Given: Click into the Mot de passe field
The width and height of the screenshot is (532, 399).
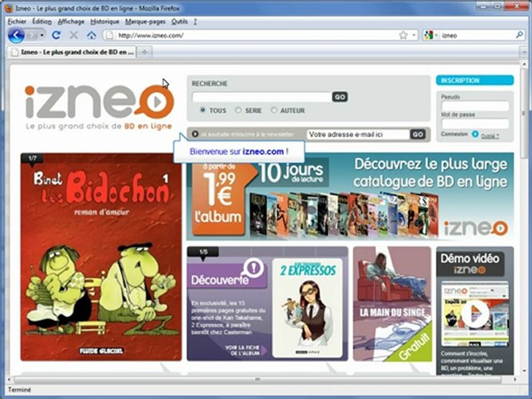Looking at the screenshot, I should 475,124.
